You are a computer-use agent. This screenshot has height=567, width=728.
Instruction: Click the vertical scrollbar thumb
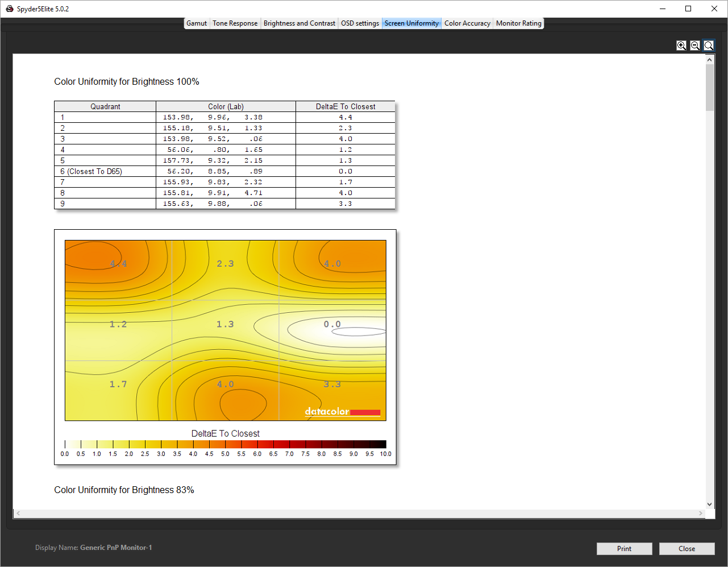click(709, 87)
